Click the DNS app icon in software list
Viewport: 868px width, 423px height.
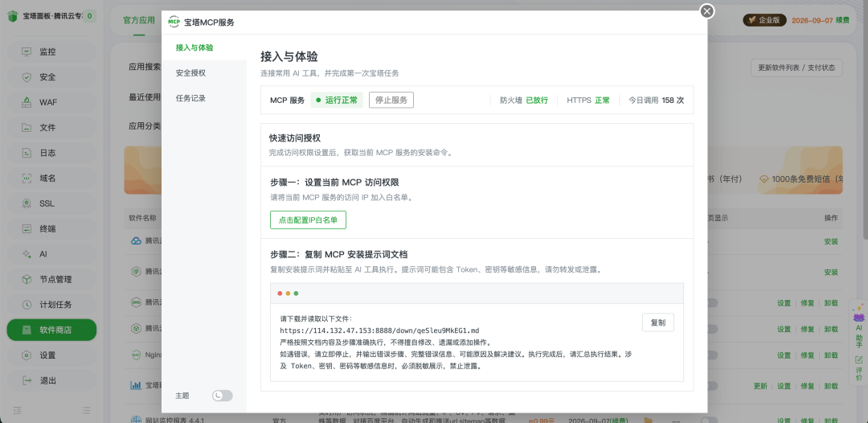click(x=136, y=303)
